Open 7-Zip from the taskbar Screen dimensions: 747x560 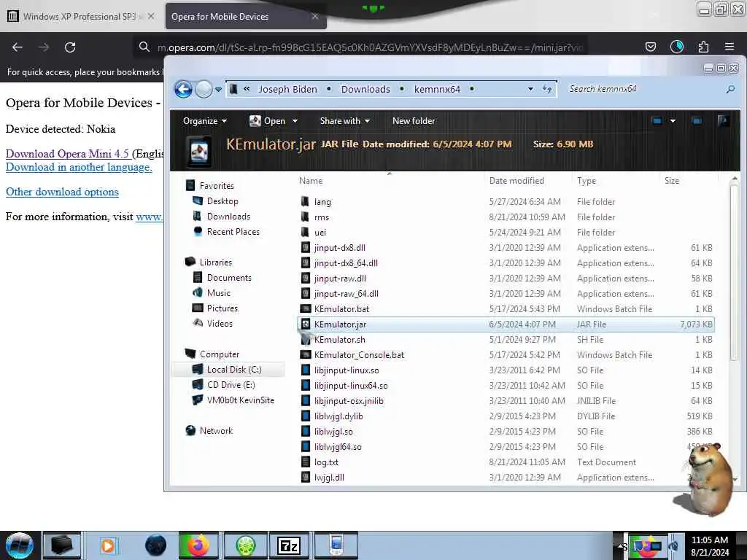(x=289, y=545)
